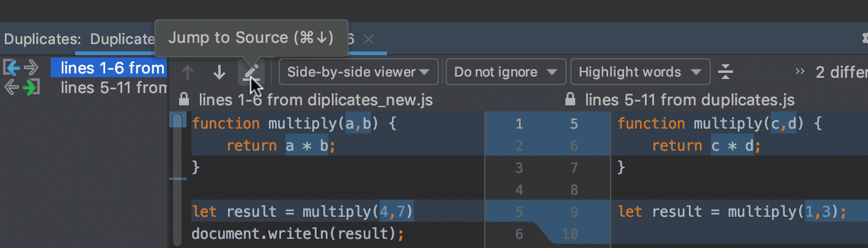Close the duplicates tab with X
This screenshot has width=868, height=248.
[x=368, y=39]
